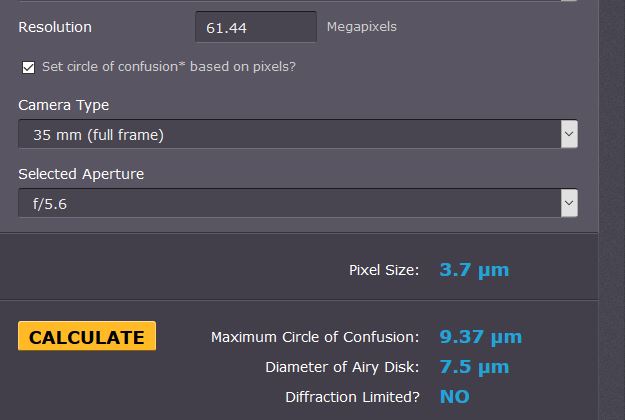Click the Selected Aperture label
The image size is (625, 420).
point(81,174)
